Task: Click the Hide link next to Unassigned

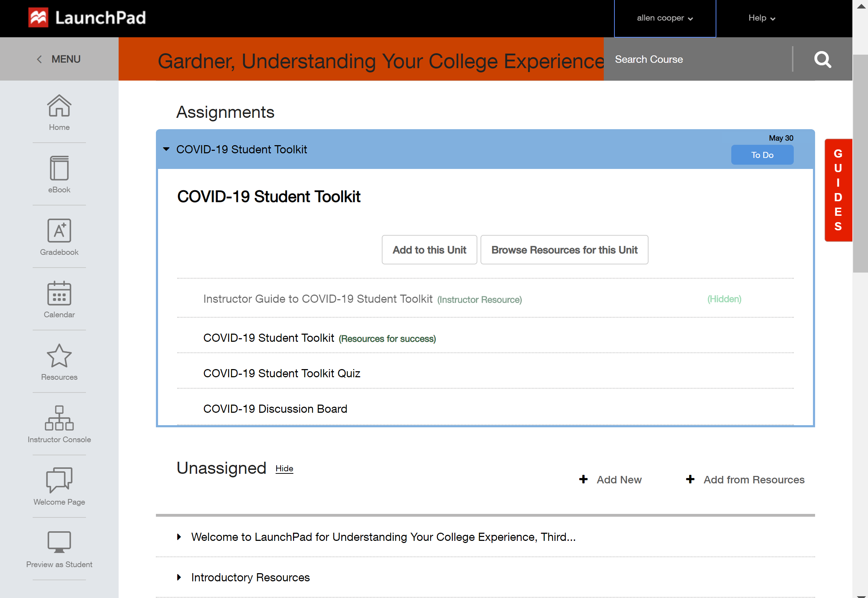Action: [x=284, y=468]
